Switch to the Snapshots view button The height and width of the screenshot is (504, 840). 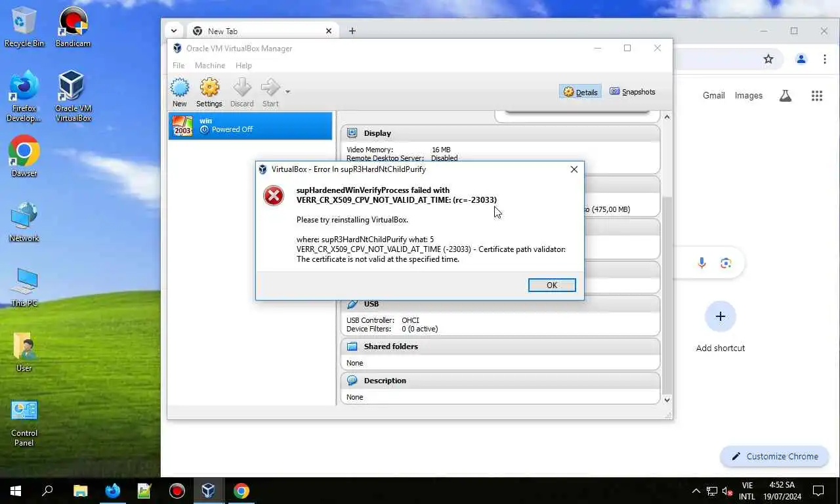(x=633, y=92)
